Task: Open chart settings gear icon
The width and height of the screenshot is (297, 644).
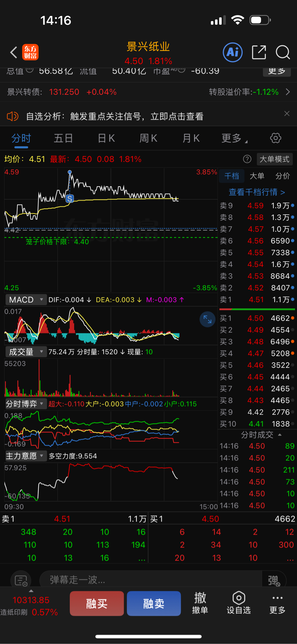Action: click(275, 138)
